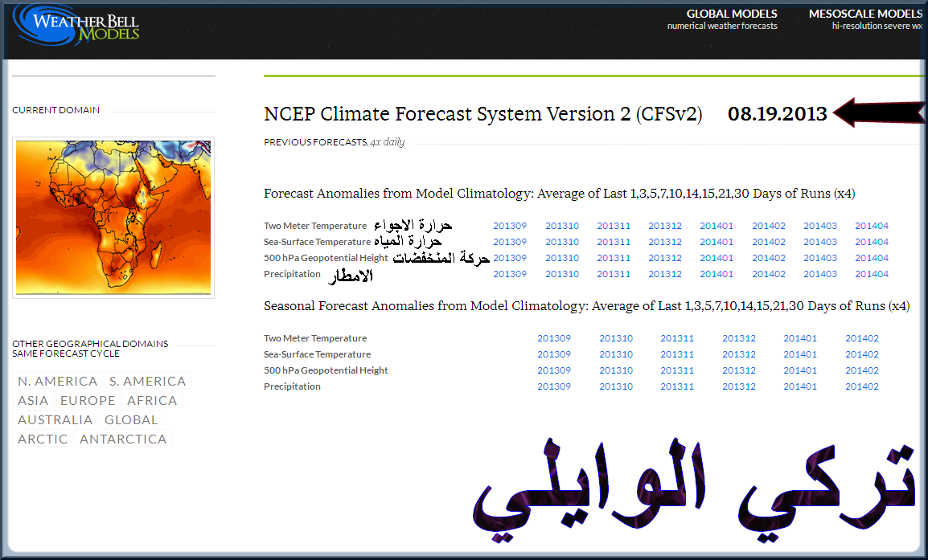Screen dimensions: 928x560
Task: Open monthly 500 hPa Geopotential Height 201402
Action: pos(769,258)
